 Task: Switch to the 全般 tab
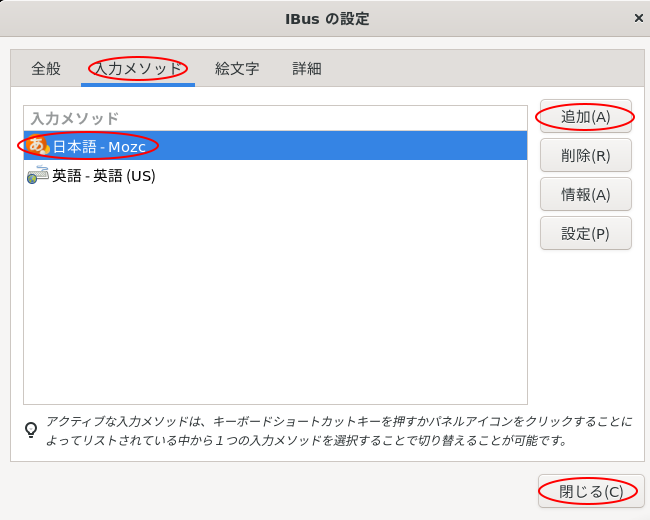(46, 68)
